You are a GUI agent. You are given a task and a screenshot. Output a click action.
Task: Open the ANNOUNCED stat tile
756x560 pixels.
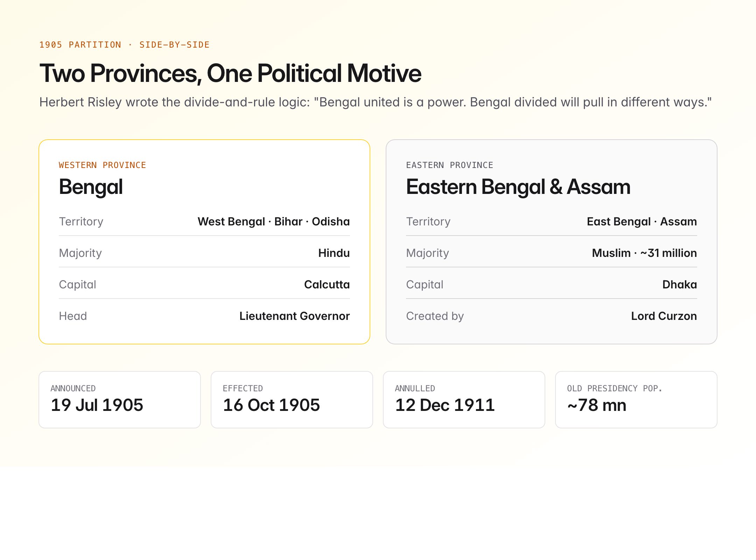pos(119,399)
